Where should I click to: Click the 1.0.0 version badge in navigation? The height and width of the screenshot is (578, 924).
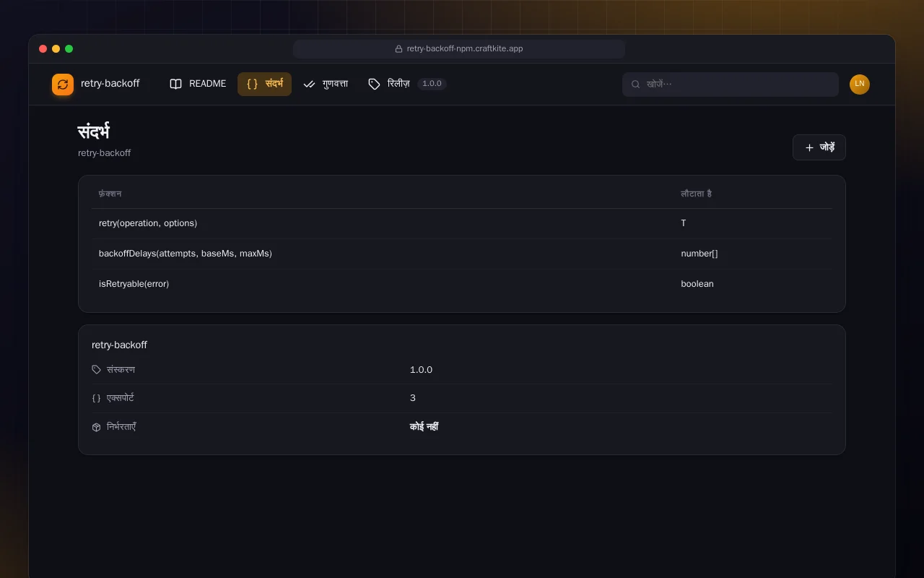432,84
